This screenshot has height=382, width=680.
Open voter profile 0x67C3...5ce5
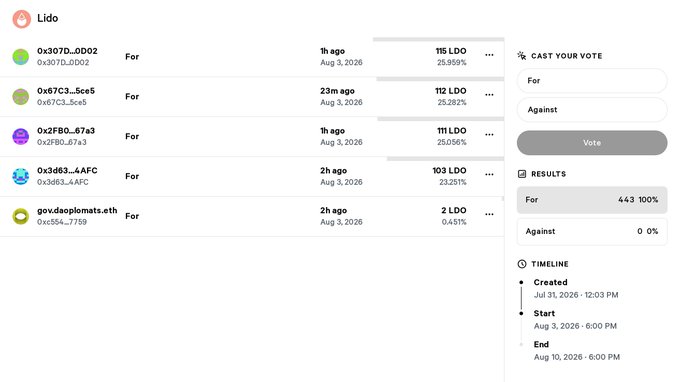tap(66, 91)
